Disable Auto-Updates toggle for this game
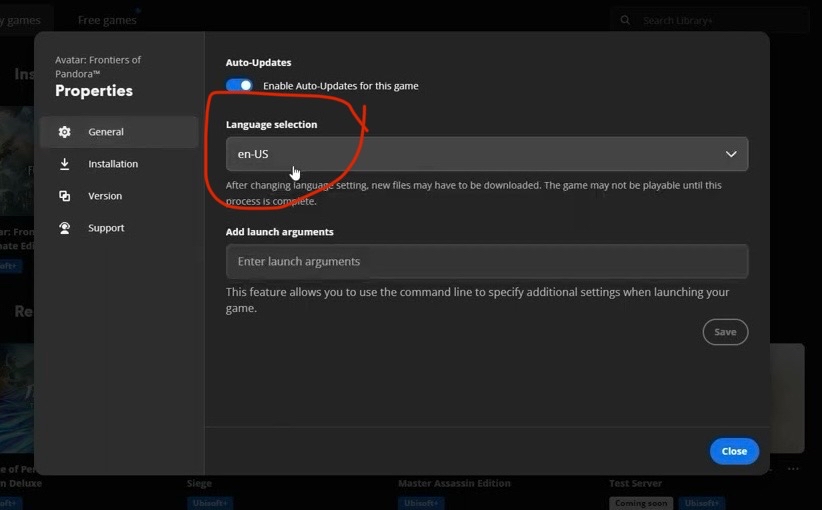 pos(239,86)
